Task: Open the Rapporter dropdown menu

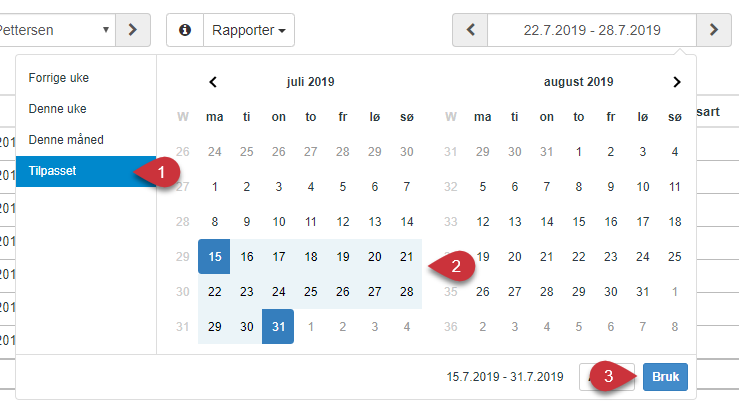Action: tap(249, 30)
